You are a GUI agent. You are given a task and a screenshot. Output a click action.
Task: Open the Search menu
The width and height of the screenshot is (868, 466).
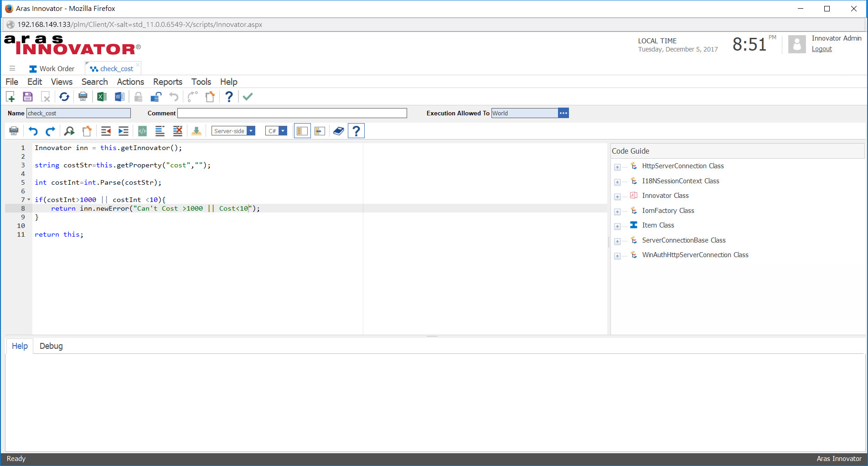coord(94,82)
